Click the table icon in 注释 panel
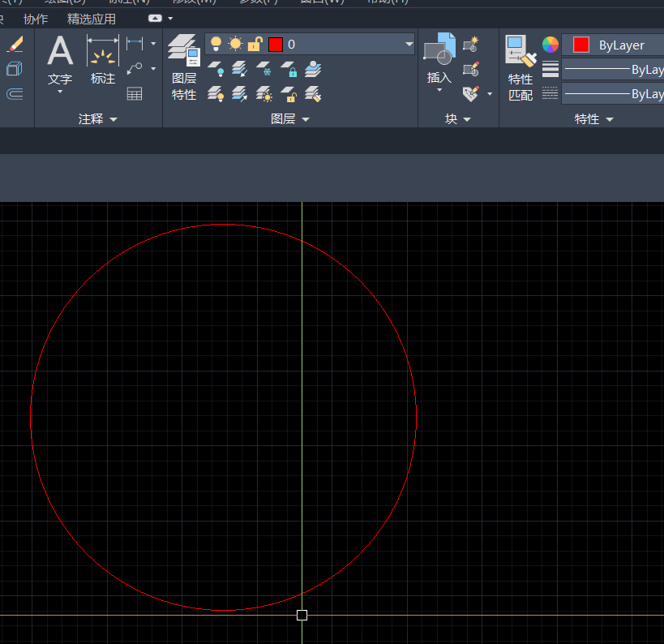This screenshot has height=644, width=664. pos(135,93)
